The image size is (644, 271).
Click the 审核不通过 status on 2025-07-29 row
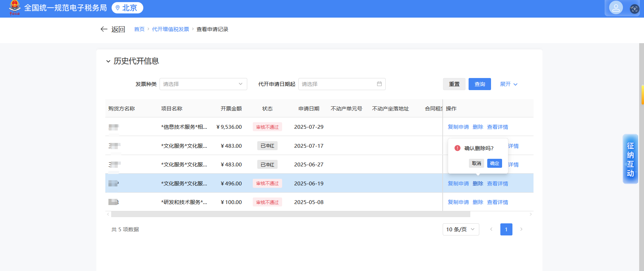coord(267,127)
